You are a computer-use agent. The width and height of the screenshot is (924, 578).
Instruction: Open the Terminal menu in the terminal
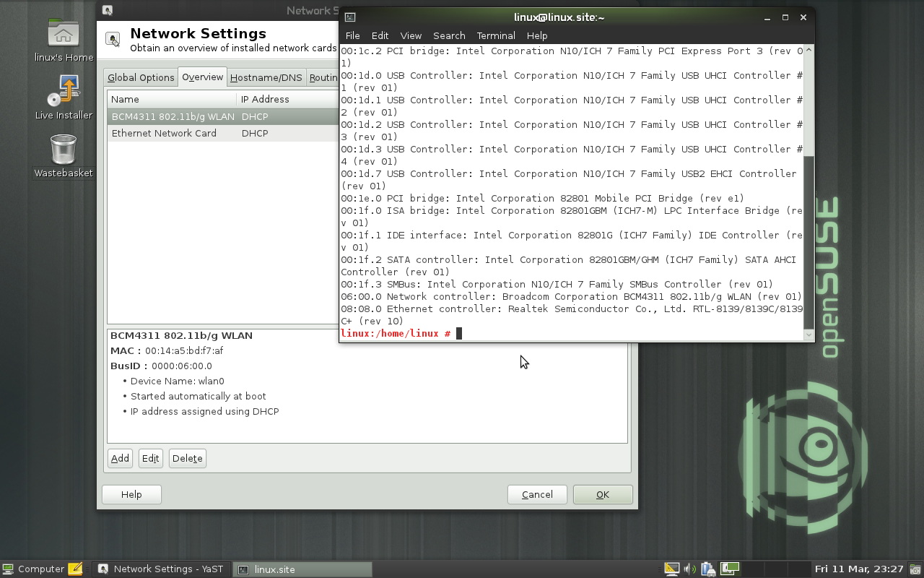[496, 35]
